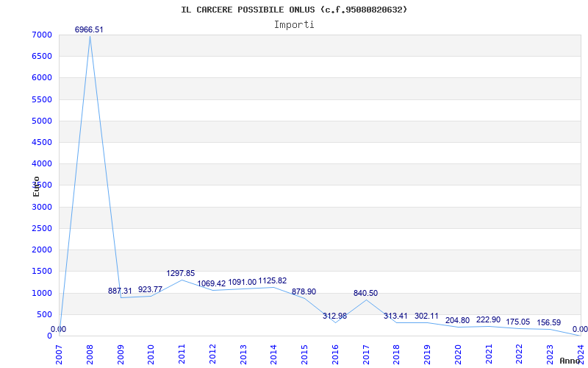Viewport: 588px width, 368px height.
Task: Select x-axis year 2014
Action: coord(273,355)
